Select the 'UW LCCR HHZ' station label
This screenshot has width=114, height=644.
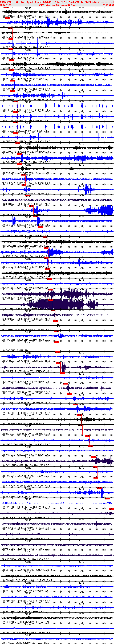pos(9,622)
